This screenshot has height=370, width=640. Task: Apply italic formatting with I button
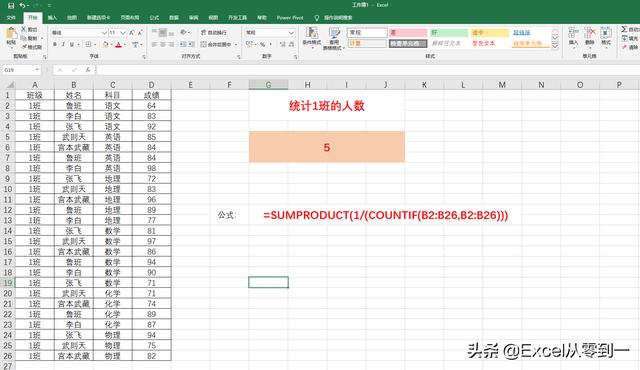click(63, 44)
